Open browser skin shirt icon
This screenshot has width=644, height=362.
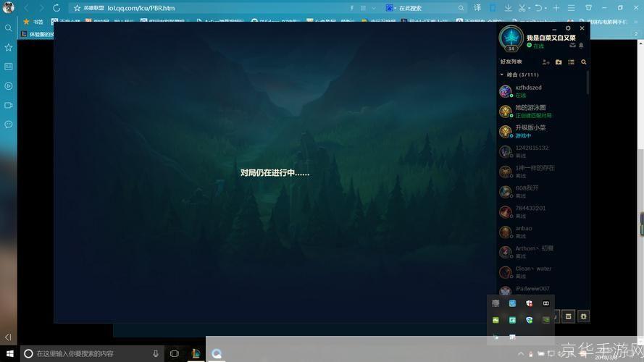[x=588, y=7]
